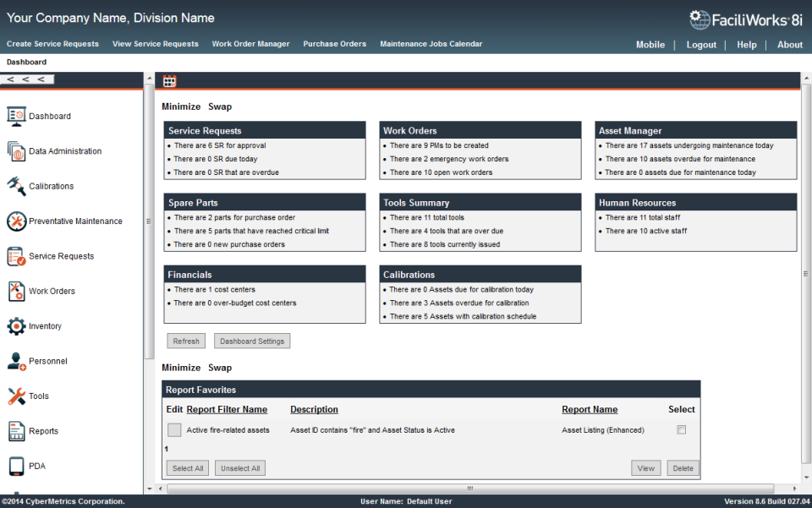Click 'There are 6 SR for approval'
Viewport: 812px width, 508px height.
click(x=220, y=146)
